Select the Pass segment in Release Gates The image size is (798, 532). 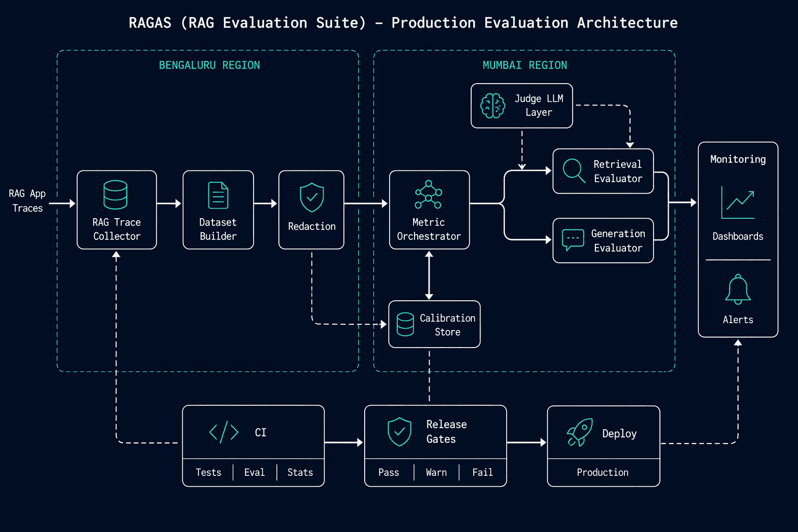(x=389, y=472)
